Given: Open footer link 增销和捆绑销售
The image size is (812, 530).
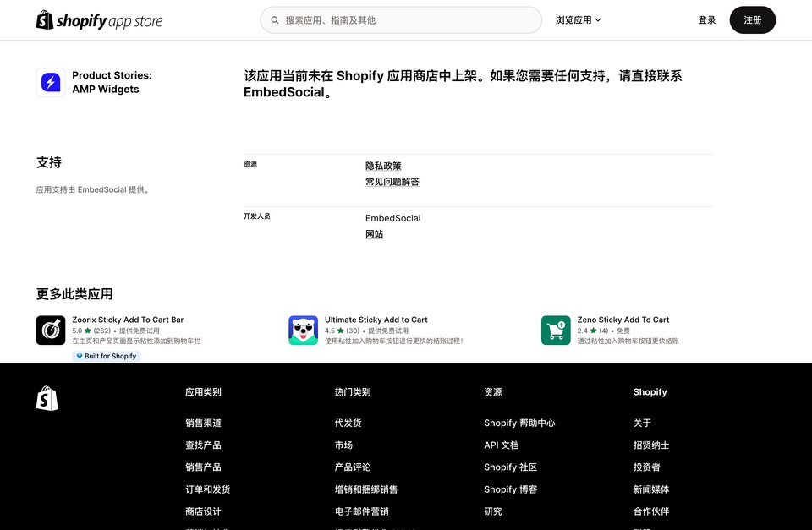Looking at the screenshot, I should pyautogui.click(x=365, y=489).
